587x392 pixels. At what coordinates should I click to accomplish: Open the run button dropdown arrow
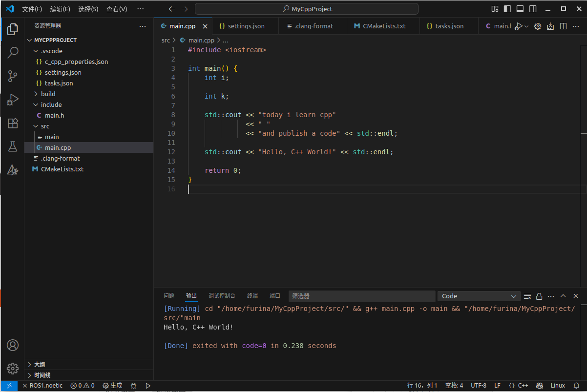coord(526,26)
